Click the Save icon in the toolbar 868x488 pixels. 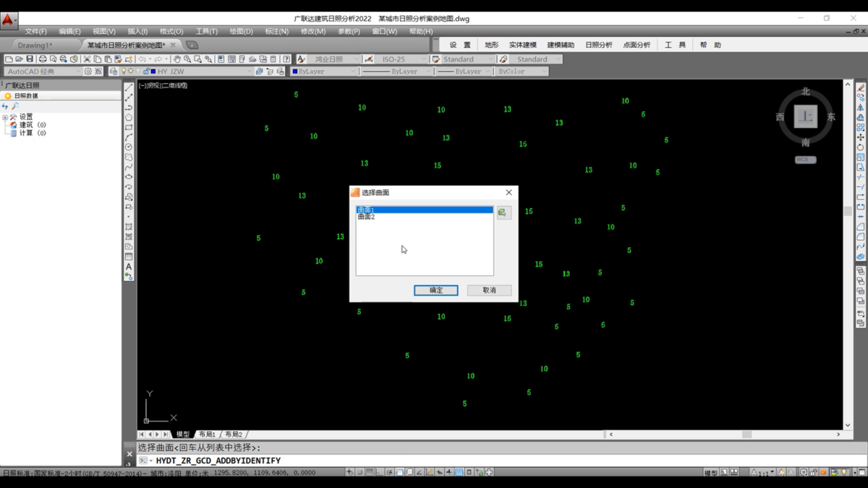tap(30, 59)
